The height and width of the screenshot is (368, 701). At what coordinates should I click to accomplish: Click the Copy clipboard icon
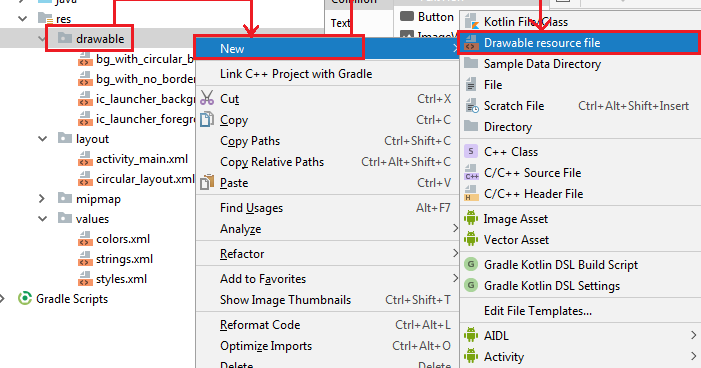[207, 119]
